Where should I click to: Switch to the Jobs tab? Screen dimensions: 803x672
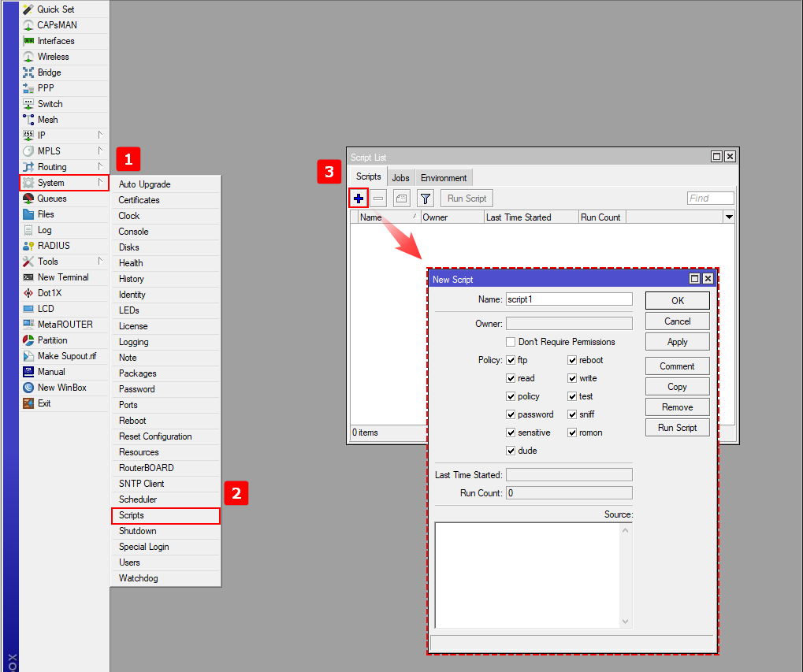tap(400, 178)
